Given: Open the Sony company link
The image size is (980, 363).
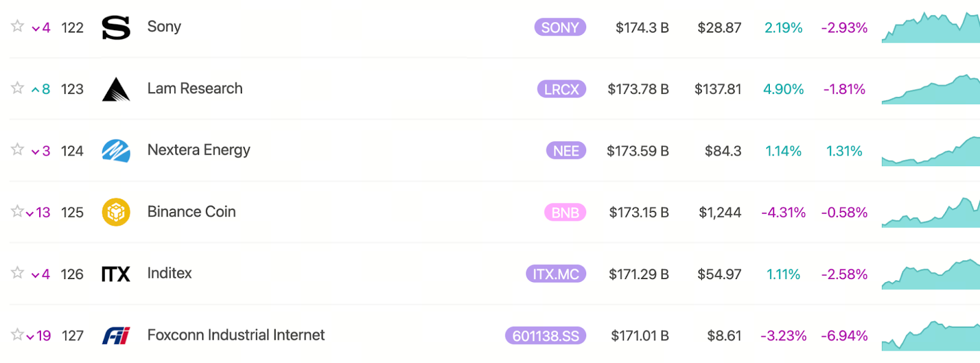Looking at the screenshot, I should [x=164, y=27].
